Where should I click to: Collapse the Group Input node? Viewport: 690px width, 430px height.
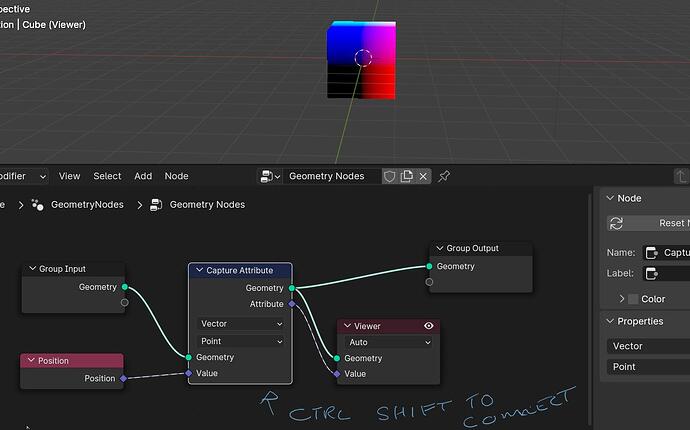pos(33,268)
